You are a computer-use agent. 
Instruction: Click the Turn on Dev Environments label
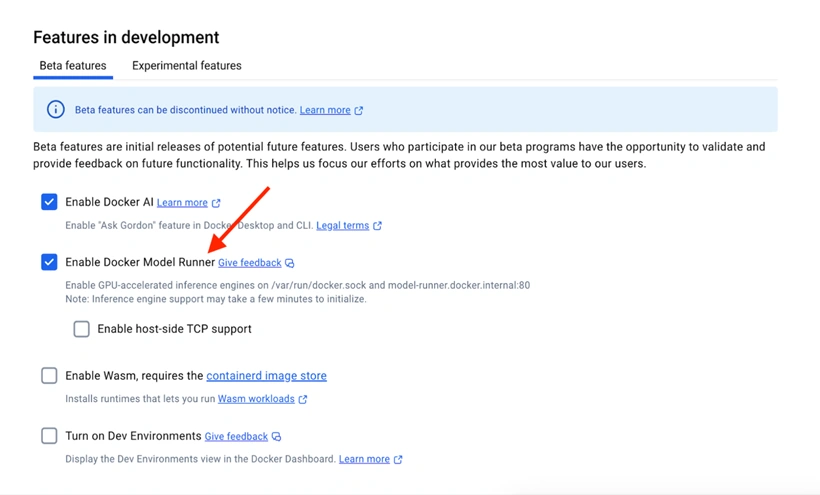(133, 435)
